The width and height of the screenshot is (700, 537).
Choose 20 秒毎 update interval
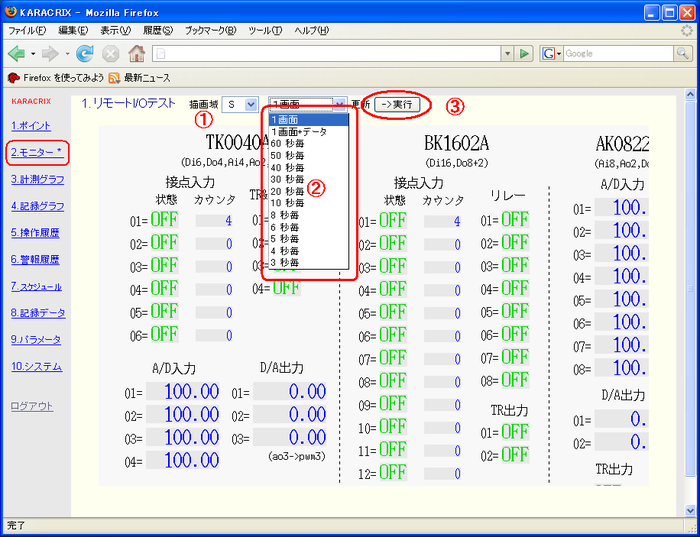click(x=308, y=191)
